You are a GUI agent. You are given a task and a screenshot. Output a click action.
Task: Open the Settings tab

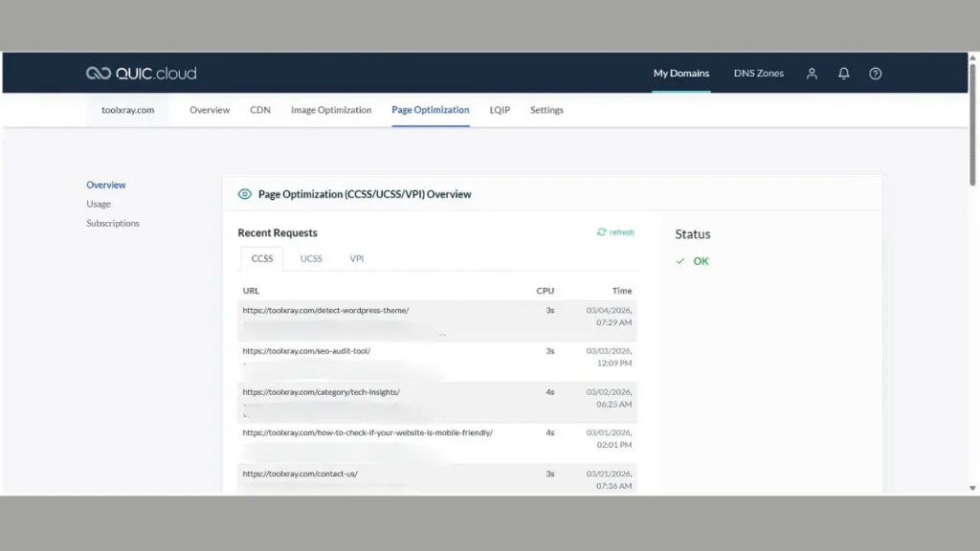point(546,109)
